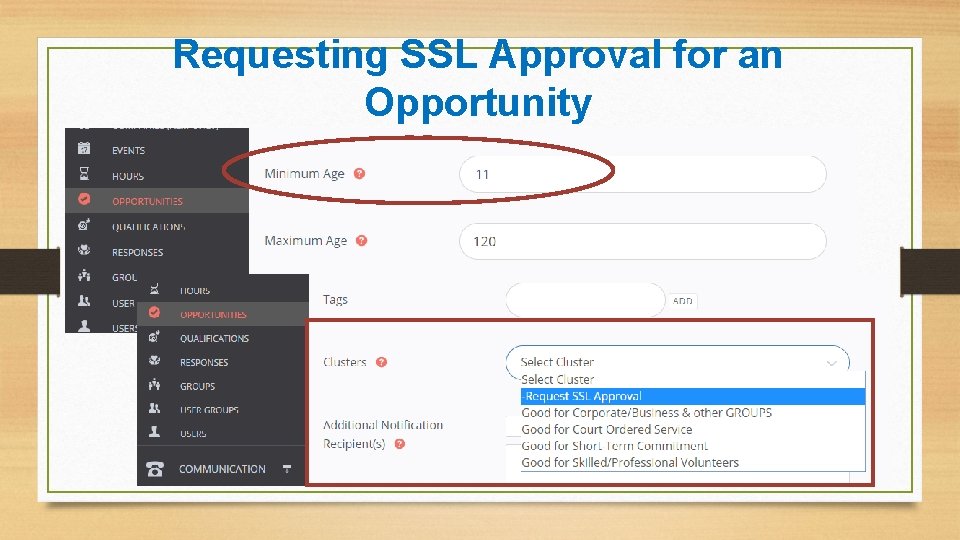
Task: Click the Tags input box
Action: (585, 300)
